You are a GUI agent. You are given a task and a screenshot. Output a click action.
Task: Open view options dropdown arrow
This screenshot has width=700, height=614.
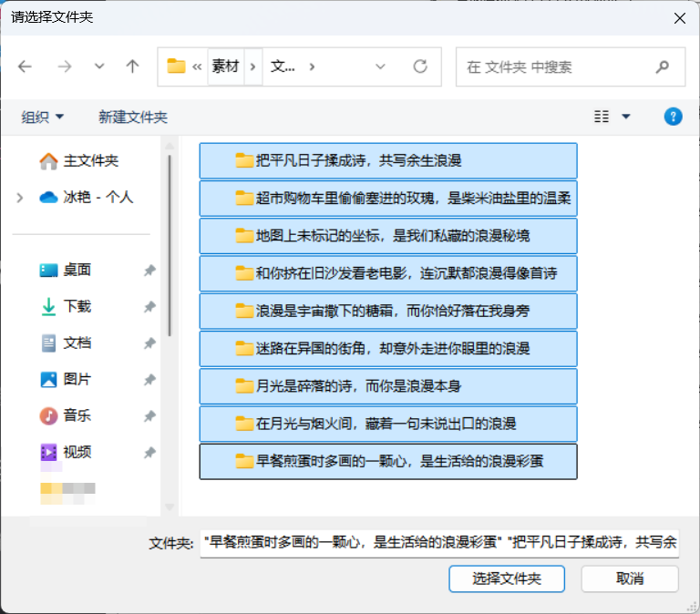tap(626, 117)
